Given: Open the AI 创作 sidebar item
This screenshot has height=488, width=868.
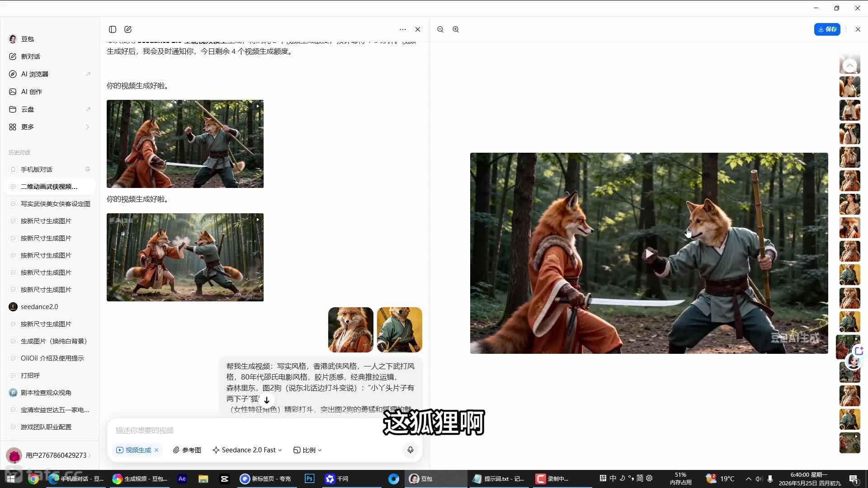Looking at the screenshot, I should point(50,92).
